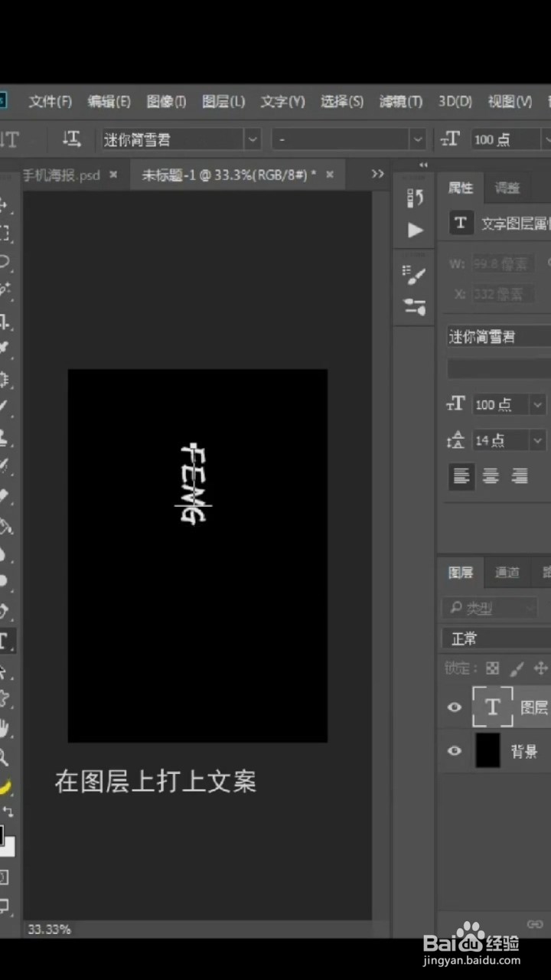The image size is (551, 980).
Task: Click the banana edit toolbar icon
Action: [5, 786]
